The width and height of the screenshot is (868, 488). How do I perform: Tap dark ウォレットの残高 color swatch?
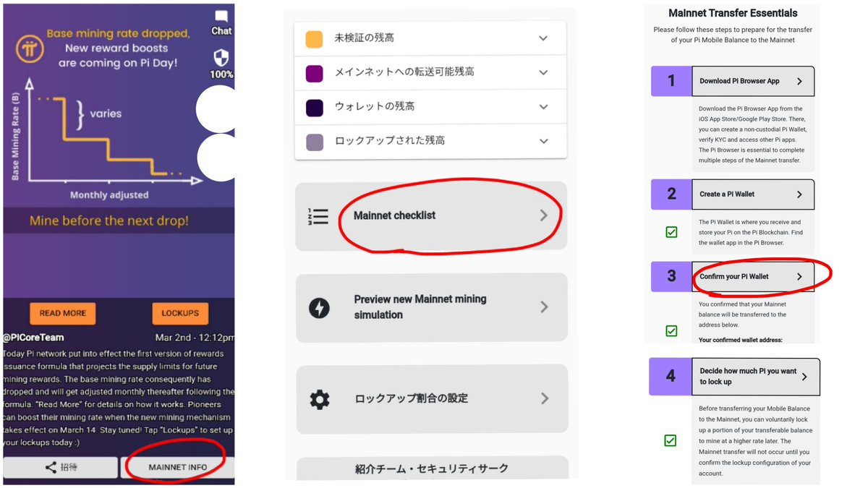click(314, 107)
